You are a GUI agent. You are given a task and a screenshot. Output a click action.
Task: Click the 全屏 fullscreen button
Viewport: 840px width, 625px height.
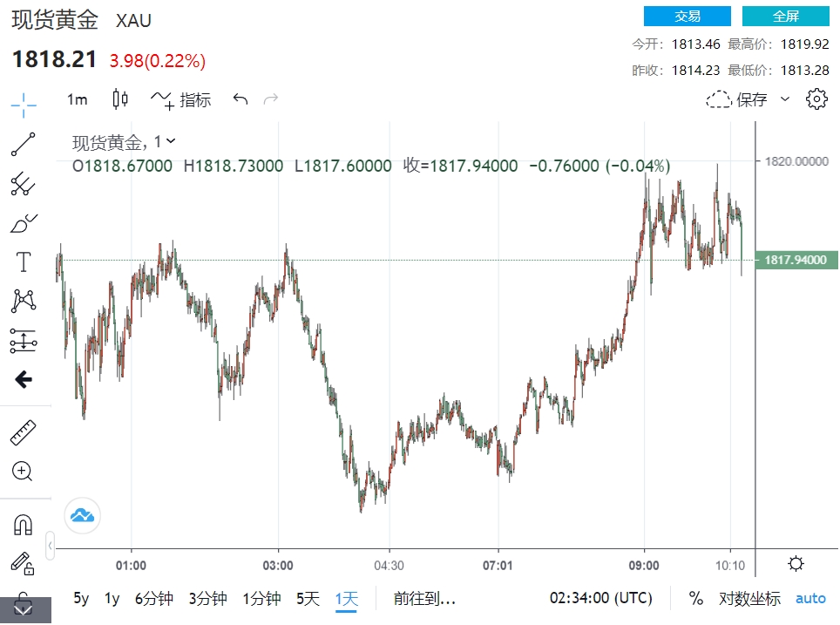(785, 17)
